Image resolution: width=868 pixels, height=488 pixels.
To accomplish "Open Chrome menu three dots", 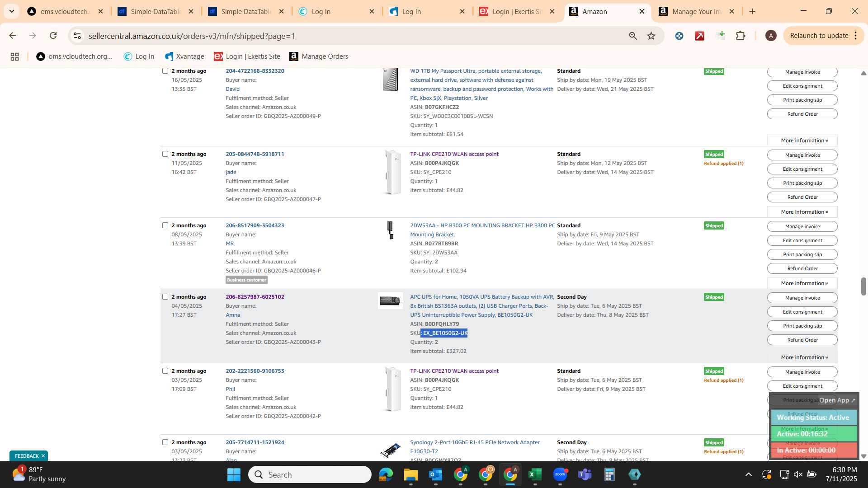I will coord(856,36).
